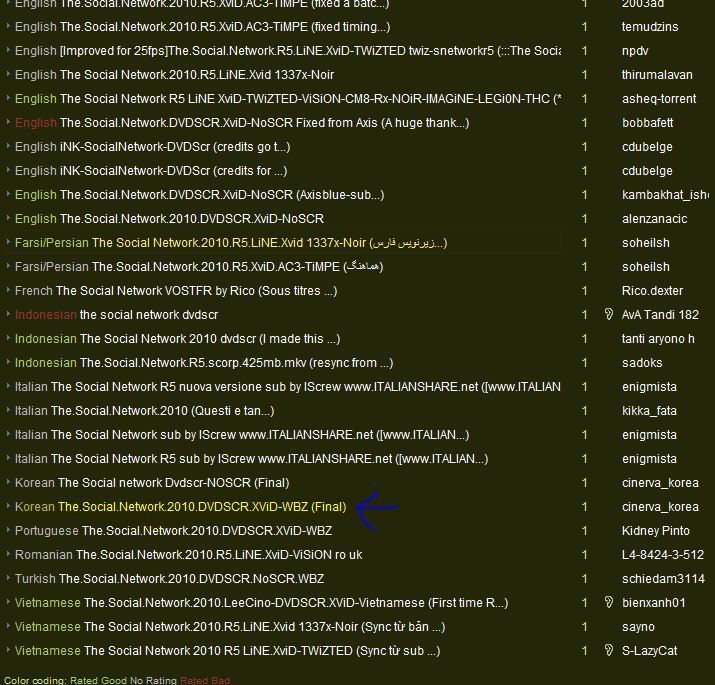
Task: View uploader alenzanacic profile
Action: [x=654, y=219]
